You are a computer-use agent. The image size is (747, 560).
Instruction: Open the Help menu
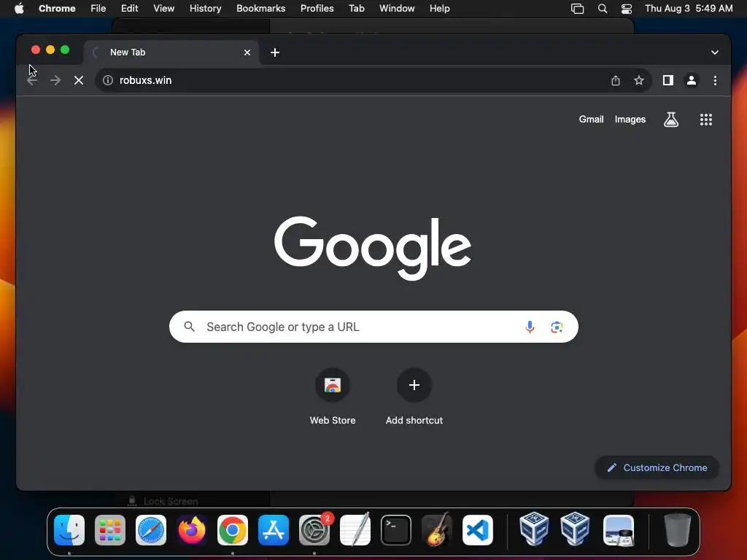click(x=439, y=8)
